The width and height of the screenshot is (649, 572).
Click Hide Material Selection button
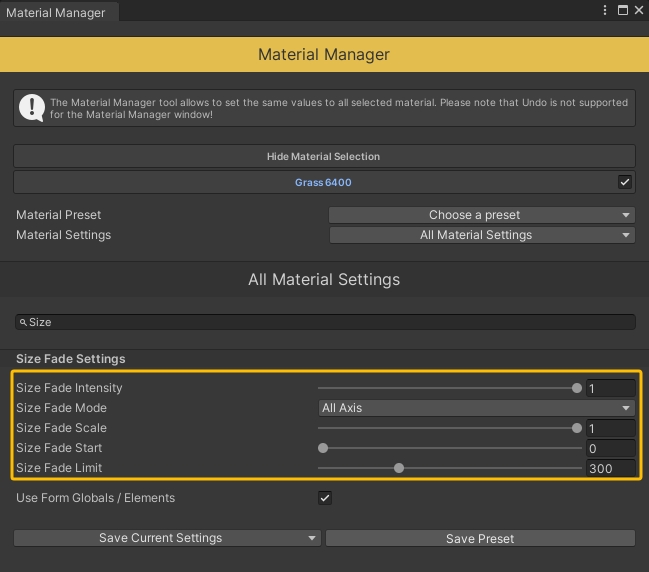[324, 156]
